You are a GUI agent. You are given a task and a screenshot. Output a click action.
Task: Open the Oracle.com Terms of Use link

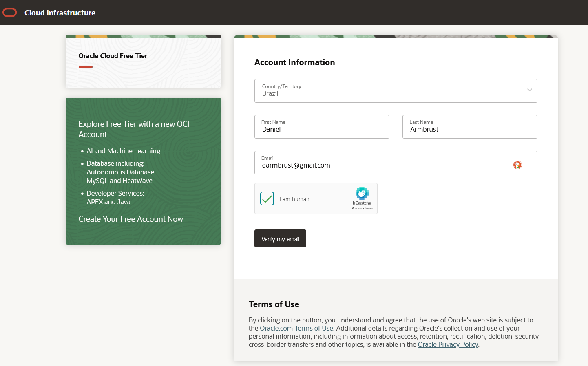point(296,329)
